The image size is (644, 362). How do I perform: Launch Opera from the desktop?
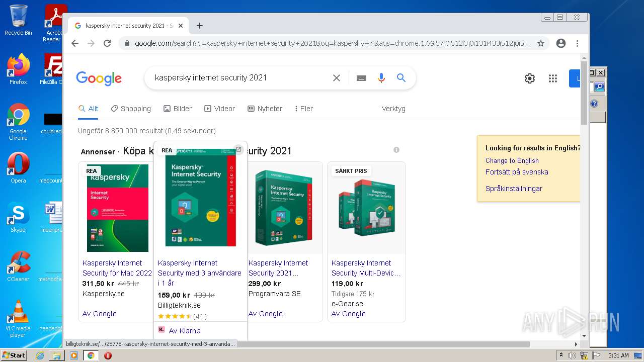(x=18, y=168)
